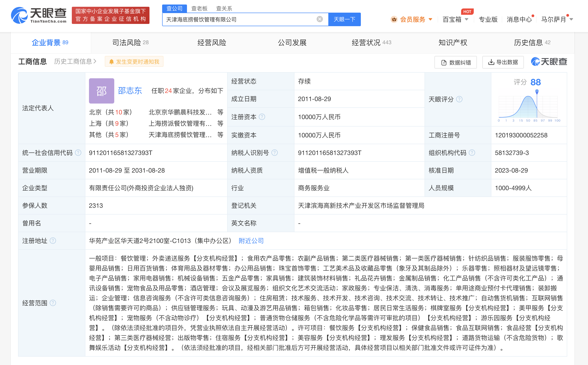The image size is (588, 365).
Task: Open the 经营状况 tab
Action: pyautogui.click(x=371, y=42)
